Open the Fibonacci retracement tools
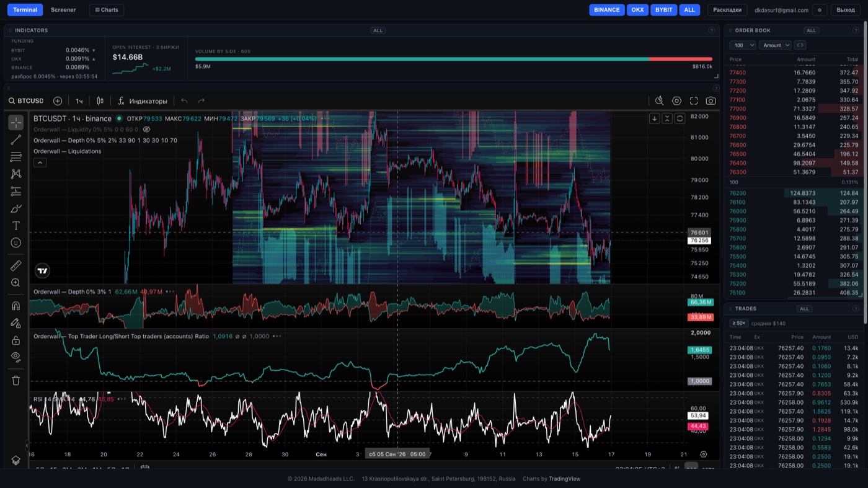 click(x=16, y=157)
